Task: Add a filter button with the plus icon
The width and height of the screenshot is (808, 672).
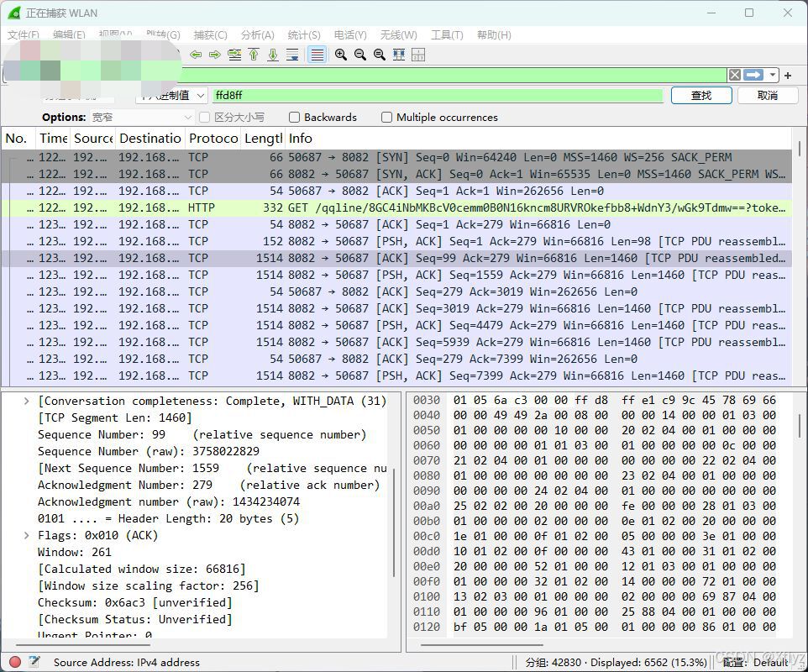Action: tap(788, 76)
